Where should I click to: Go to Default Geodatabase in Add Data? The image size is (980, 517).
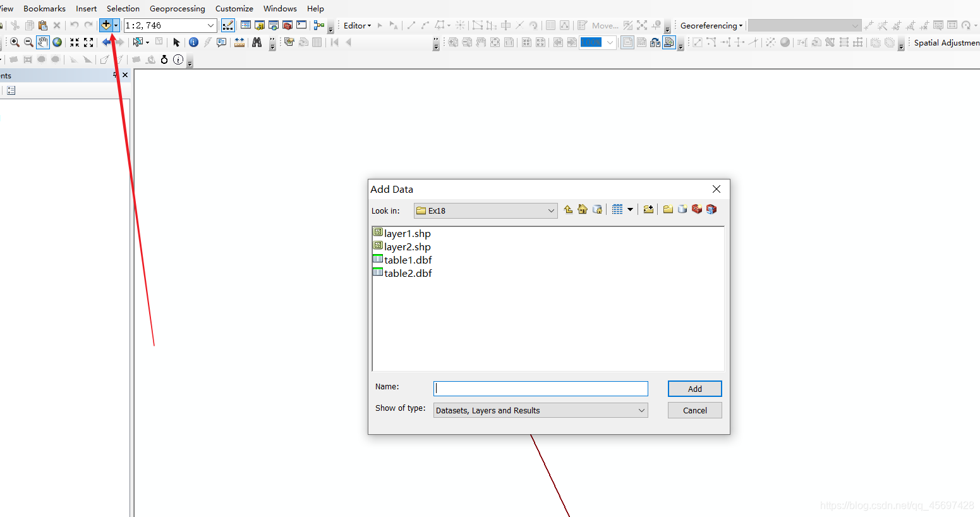(597, 209)
